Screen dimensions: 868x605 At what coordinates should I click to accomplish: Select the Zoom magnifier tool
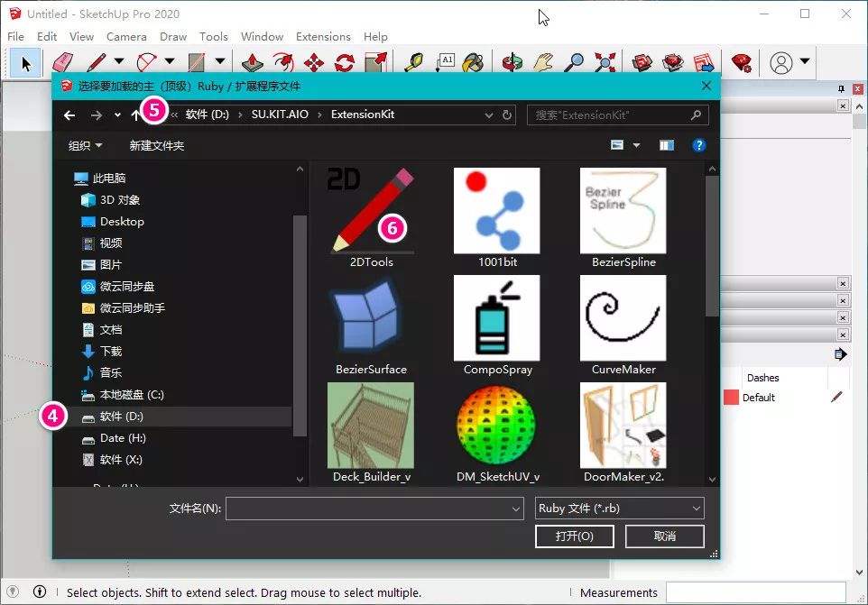point(574,62)
